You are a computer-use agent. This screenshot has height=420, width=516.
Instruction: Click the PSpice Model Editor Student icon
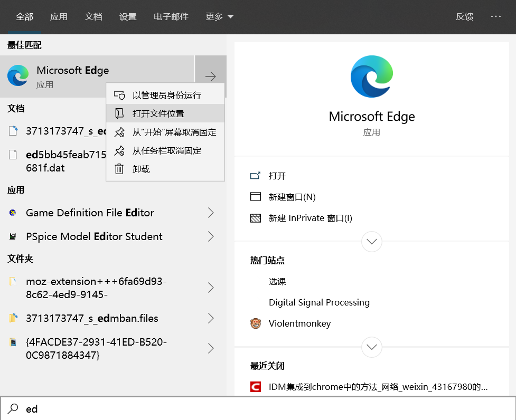point(13,236)
